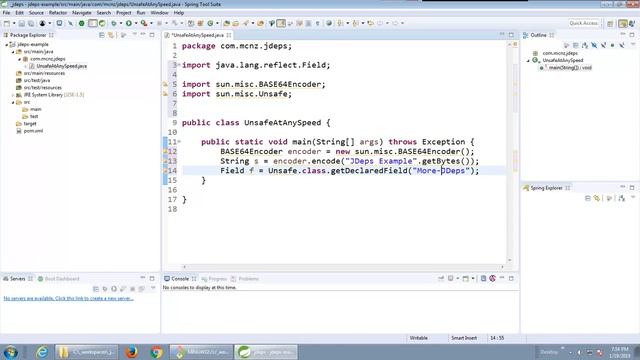Expand the JRE System Library node

(x=13, y=95)
